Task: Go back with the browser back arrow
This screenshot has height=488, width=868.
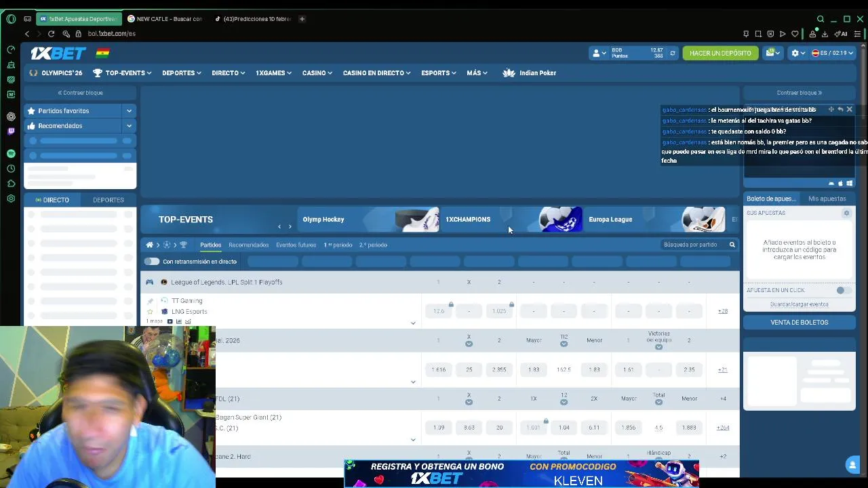Action: [x=27, y=34]
